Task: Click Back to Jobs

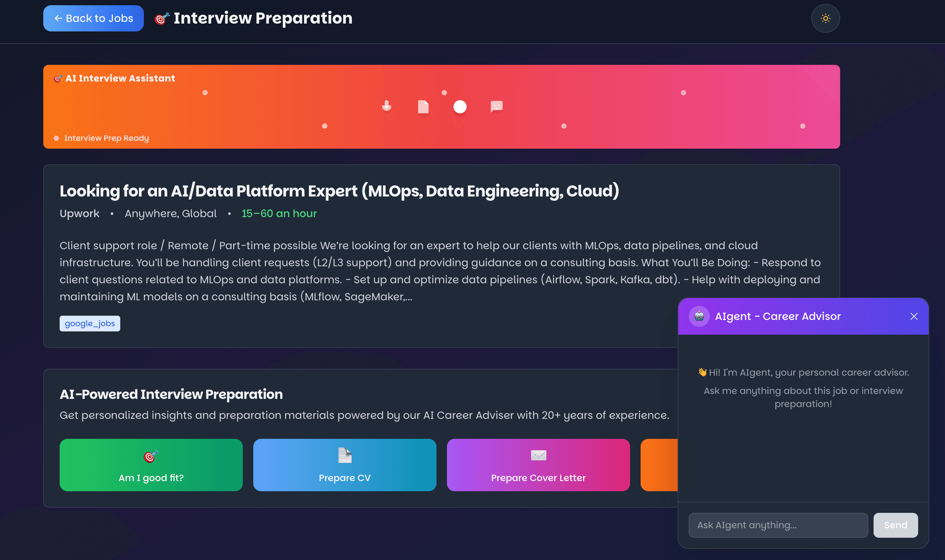Action: pos(93,18)
